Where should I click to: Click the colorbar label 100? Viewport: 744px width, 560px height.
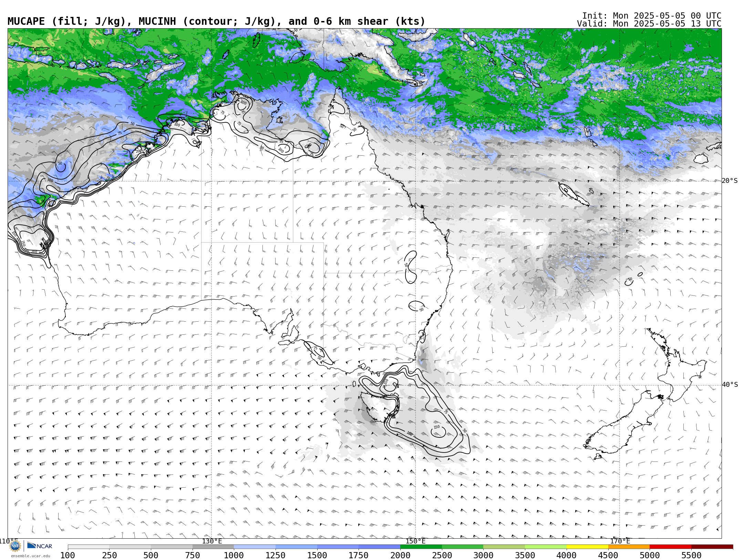(68, 556)
